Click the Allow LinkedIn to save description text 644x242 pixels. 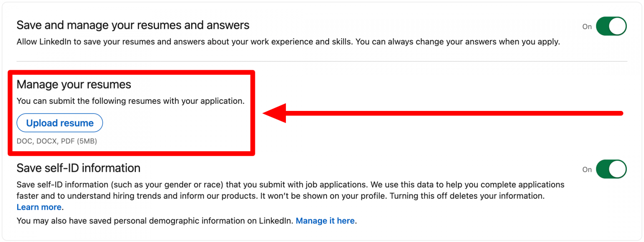click(288, 42)
